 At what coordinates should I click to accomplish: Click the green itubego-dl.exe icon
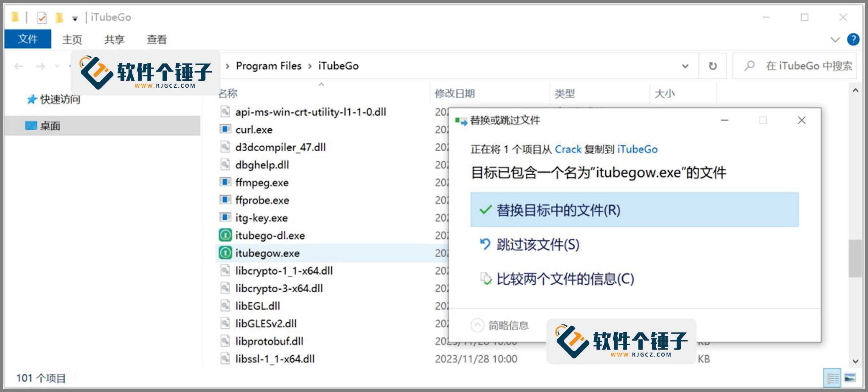click(x=225, y=235)
